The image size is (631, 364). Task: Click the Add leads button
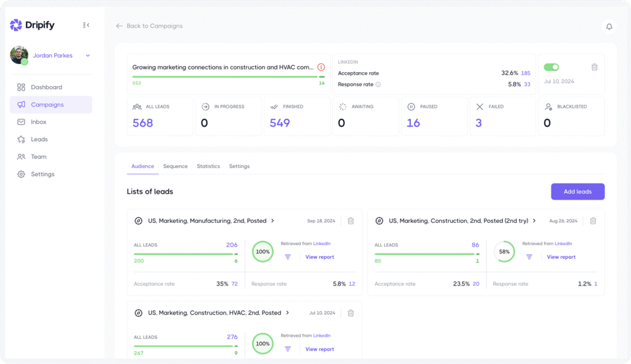(x=577, y=192)
